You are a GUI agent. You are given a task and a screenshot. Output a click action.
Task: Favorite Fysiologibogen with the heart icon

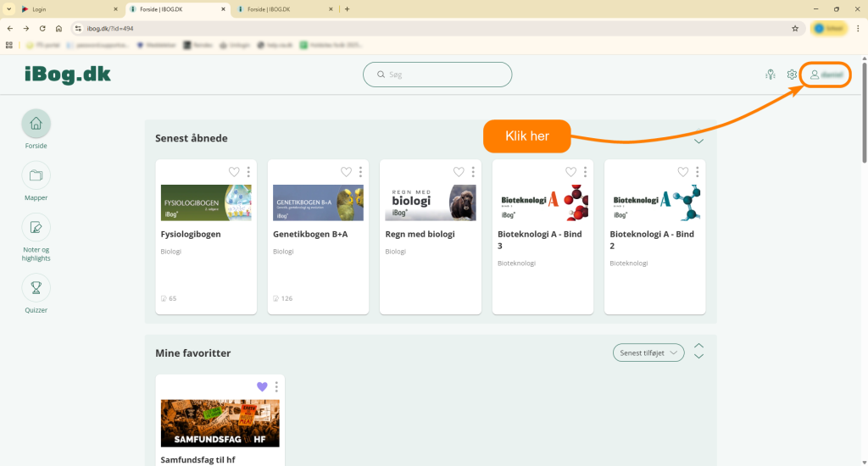point(234,172)
